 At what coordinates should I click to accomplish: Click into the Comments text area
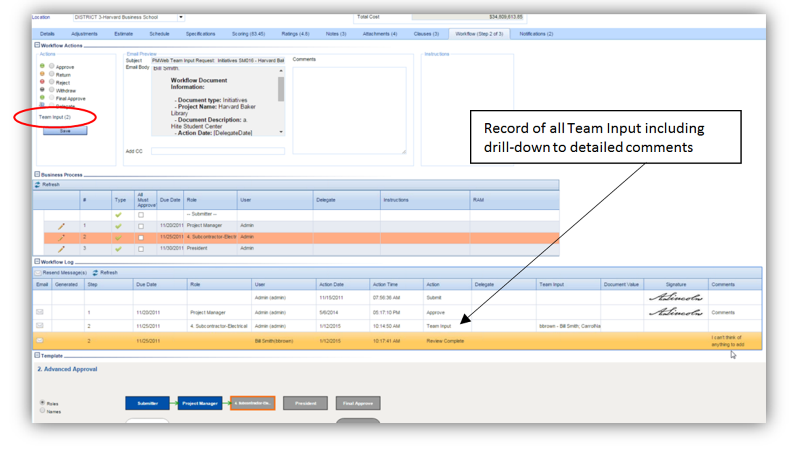point(349,110)
